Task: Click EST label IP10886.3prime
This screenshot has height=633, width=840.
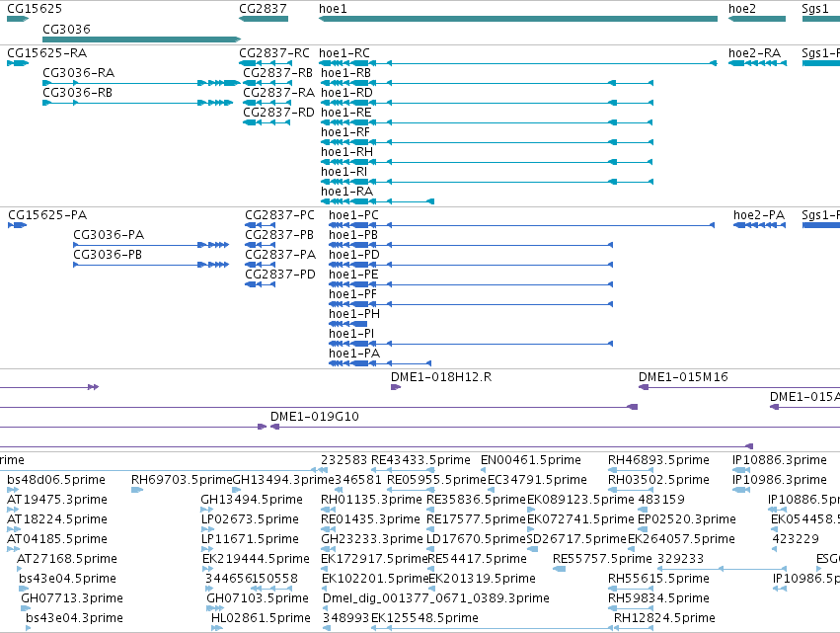Action: (780, 460)
